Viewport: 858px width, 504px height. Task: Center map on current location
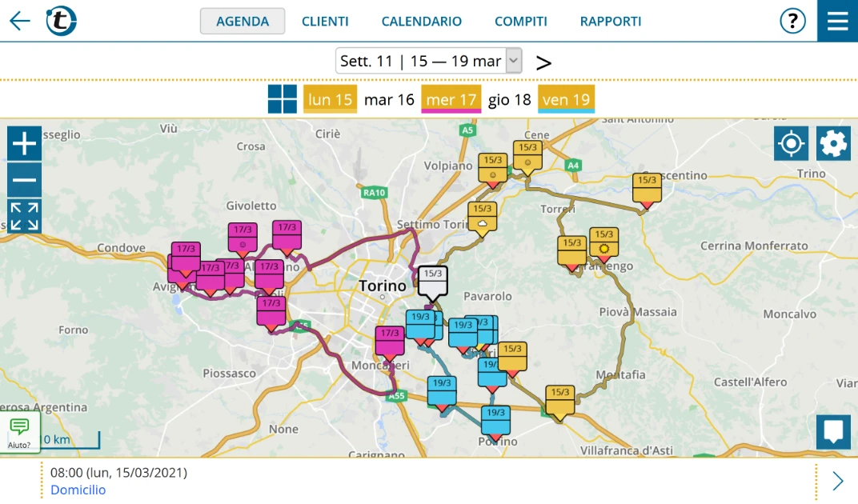tap(791, 144)
